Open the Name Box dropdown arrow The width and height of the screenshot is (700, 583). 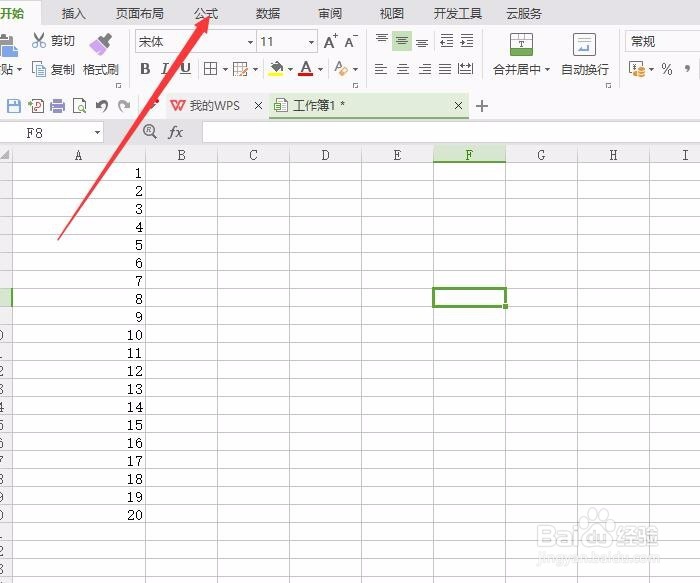point(97,133)
